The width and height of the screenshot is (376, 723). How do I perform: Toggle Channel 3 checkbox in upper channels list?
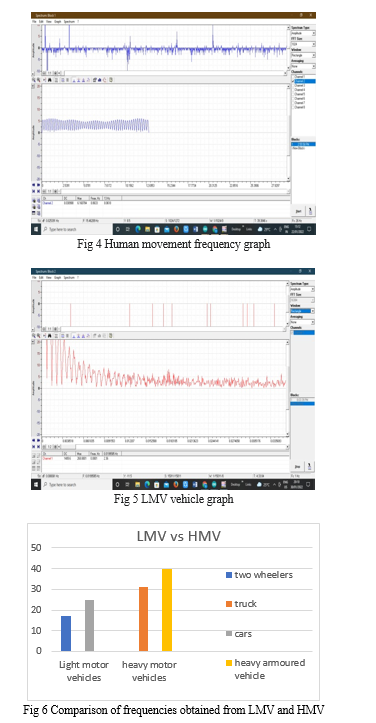(x=293, y=85)
